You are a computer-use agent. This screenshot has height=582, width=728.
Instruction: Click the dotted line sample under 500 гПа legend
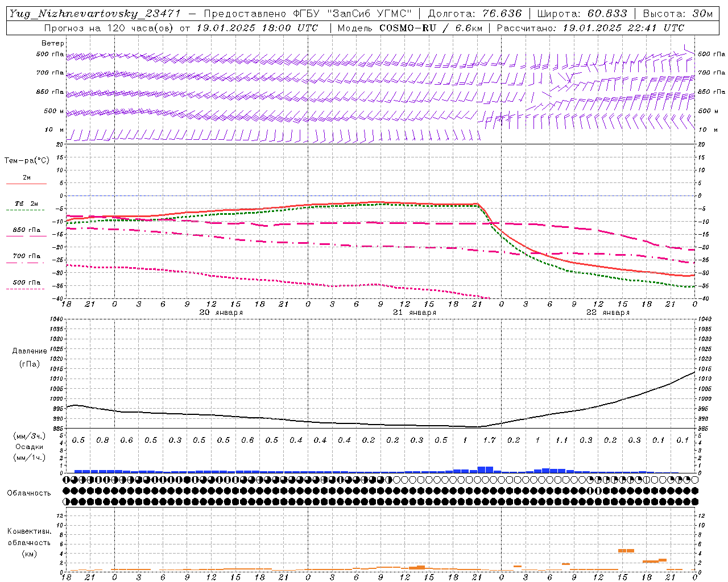coord(26,289)
